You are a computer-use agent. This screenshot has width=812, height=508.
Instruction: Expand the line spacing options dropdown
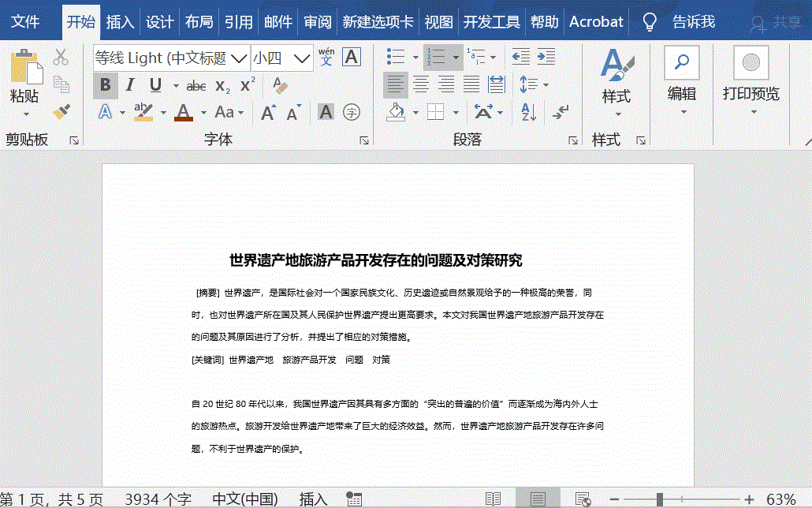point(546,84)
